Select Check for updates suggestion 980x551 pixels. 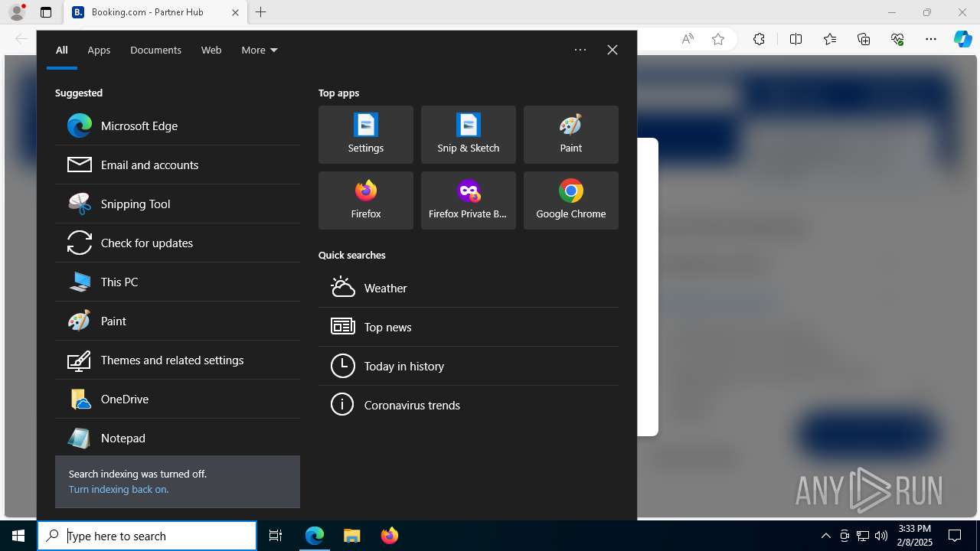pyautogui.click(x=178, y=243)
